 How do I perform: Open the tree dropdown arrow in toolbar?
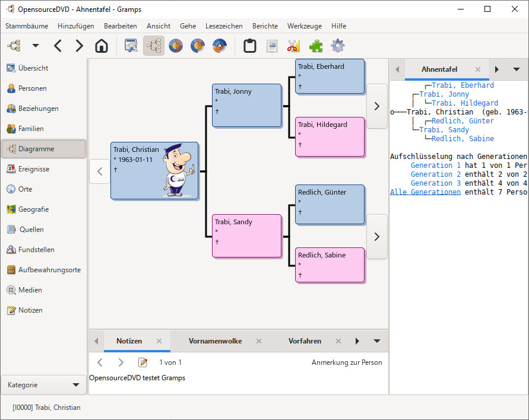36,46
